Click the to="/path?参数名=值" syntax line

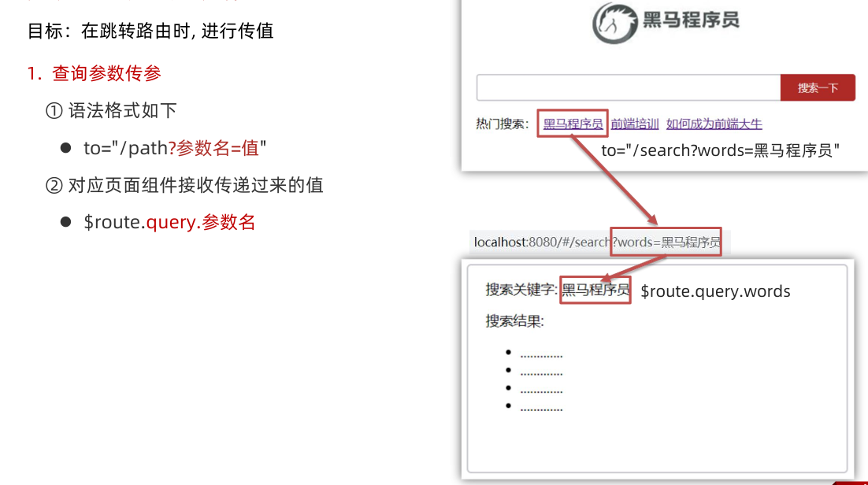(175, 148)
